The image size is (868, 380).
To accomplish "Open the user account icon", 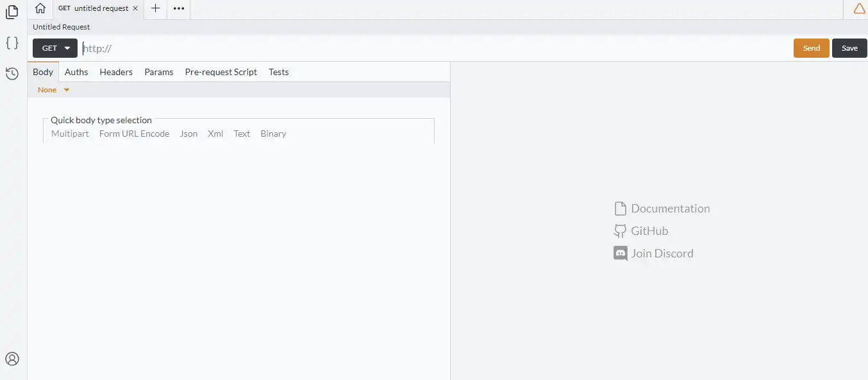I will tap(12, 359).
